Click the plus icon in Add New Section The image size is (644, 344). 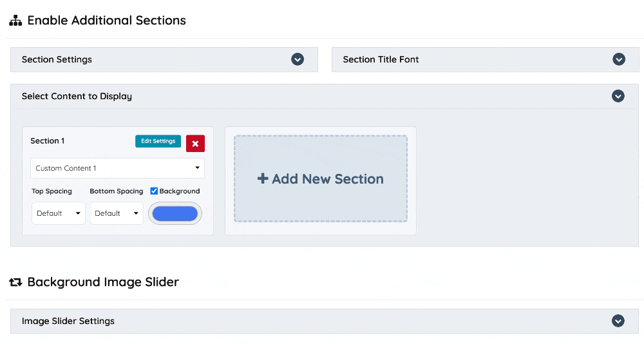pyautogui.click(x=263, y=179)
